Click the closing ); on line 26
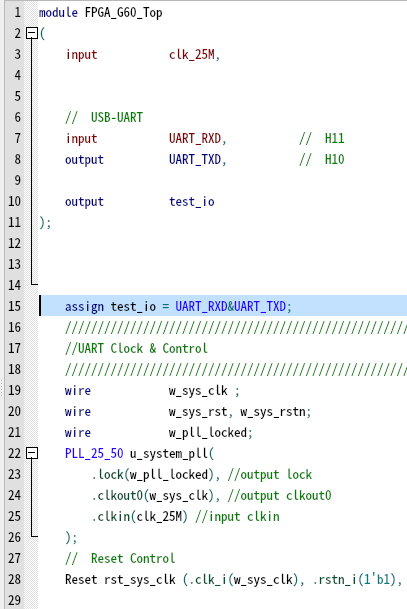Viewport: 407px width, 609px height. (71, 537)
